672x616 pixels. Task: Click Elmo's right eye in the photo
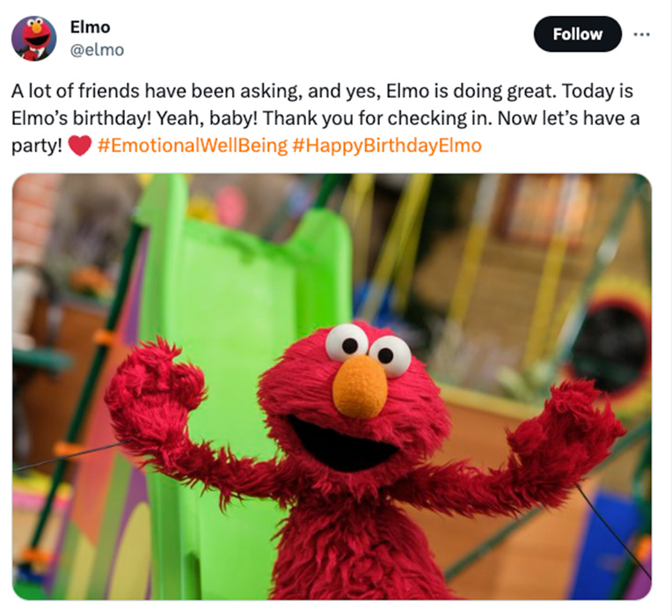(x=390, y=356)
